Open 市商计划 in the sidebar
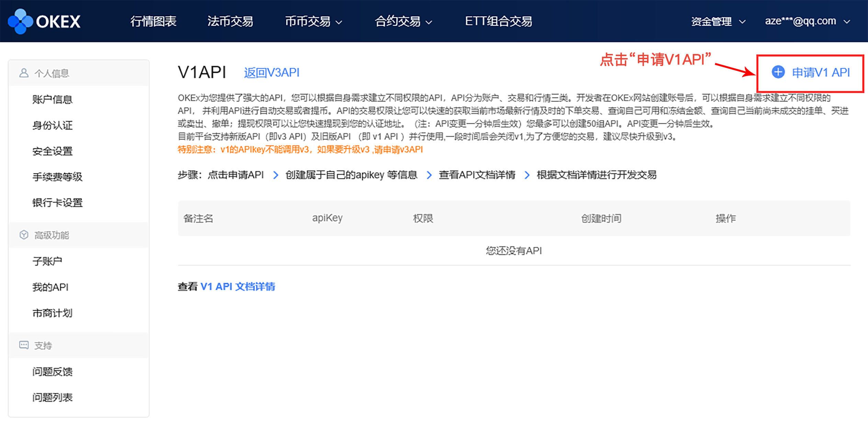 point(53,313)
